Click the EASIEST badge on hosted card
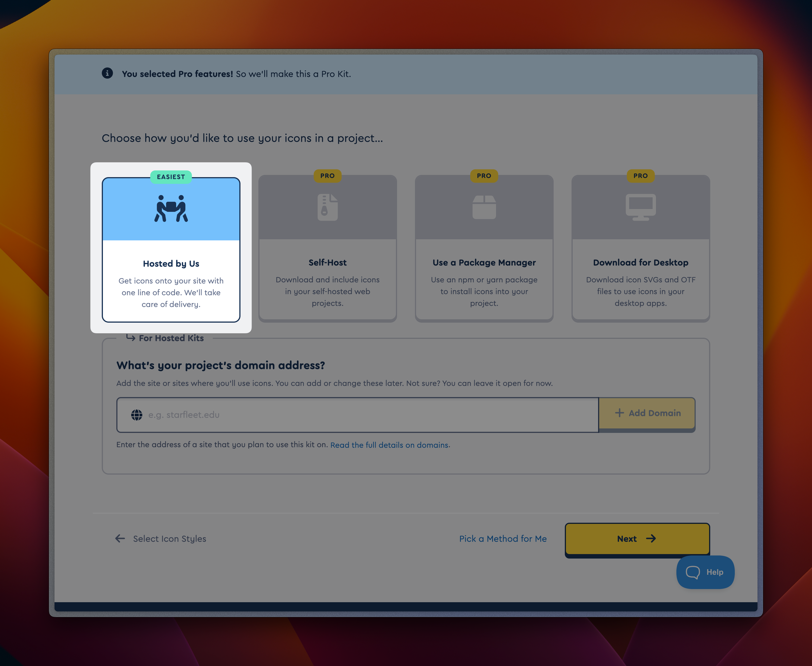The height and width of the screenshot is (666, 812). point(171,177)
